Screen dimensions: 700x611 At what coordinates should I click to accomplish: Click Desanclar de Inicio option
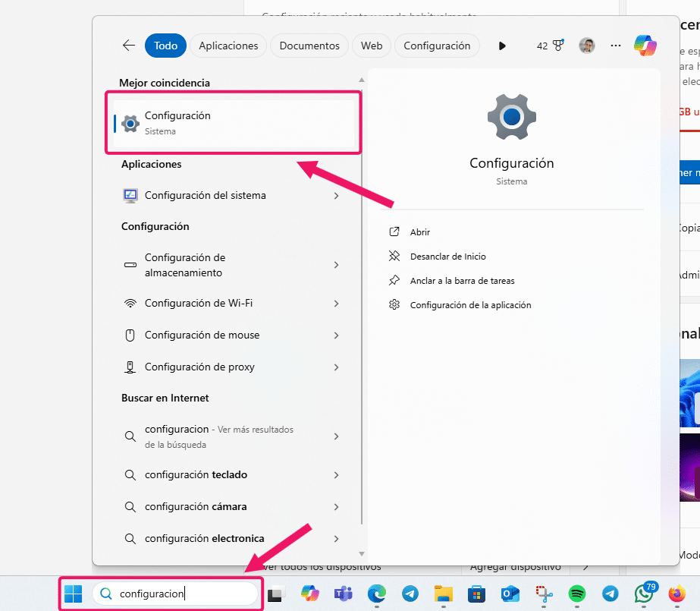pyautogui.click(x=447, y=257)
